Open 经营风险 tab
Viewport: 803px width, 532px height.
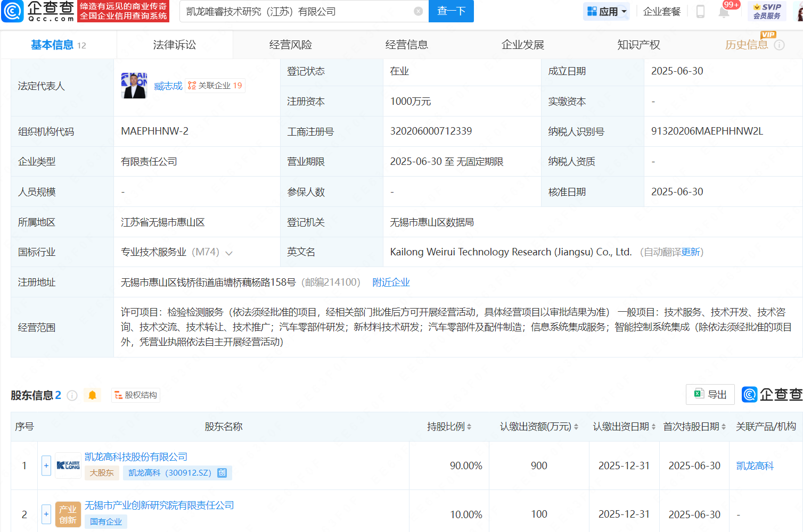[x=291, y=45]
